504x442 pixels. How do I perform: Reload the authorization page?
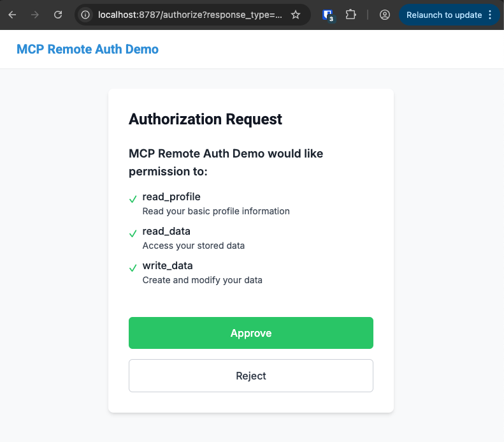(x=58, y=15)
